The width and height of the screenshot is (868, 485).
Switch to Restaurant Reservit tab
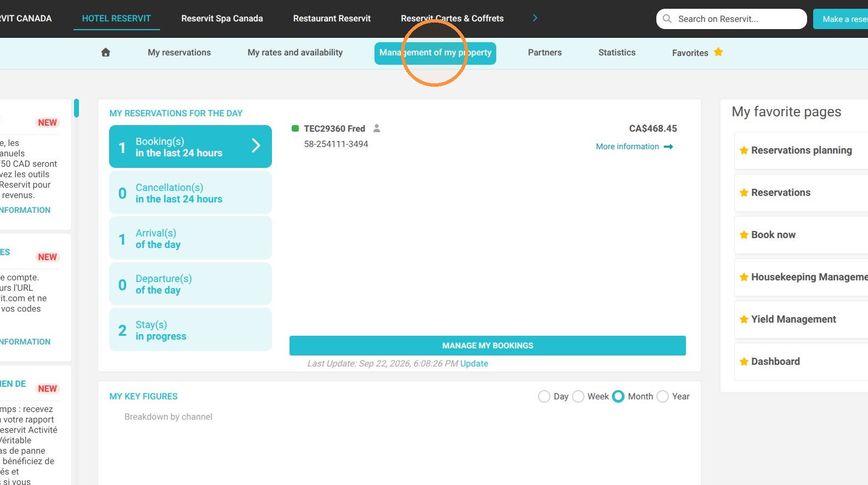[332, 18]
